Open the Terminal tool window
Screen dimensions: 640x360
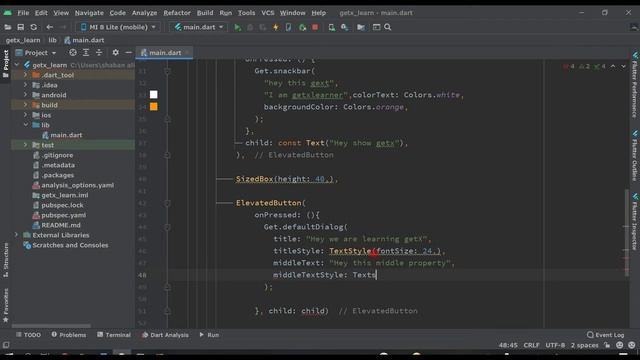114,335
